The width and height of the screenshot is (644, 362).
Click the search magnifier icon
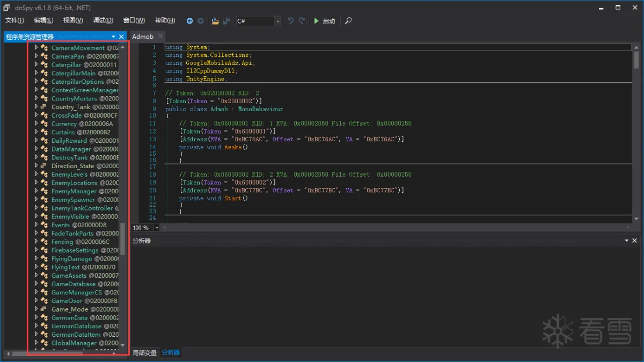pos(348,21)
